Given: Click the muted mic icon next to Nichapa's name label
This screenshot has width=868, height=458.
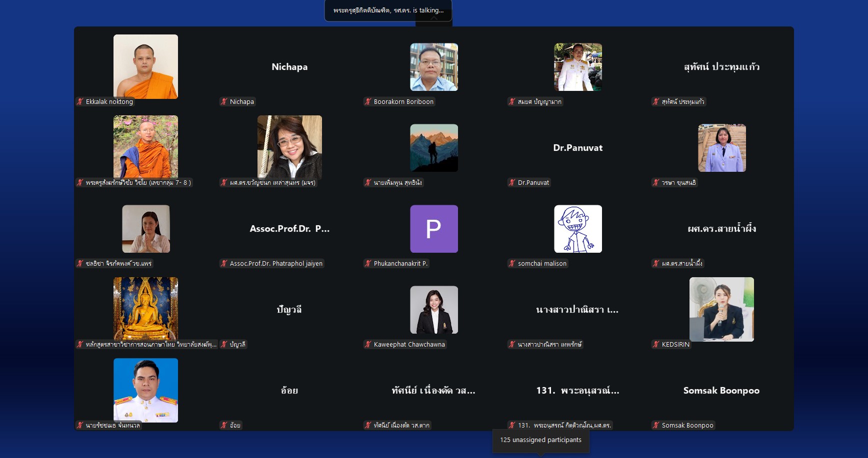Looking at the screenshot, I should pyautogui.click(x=224, y=102).
